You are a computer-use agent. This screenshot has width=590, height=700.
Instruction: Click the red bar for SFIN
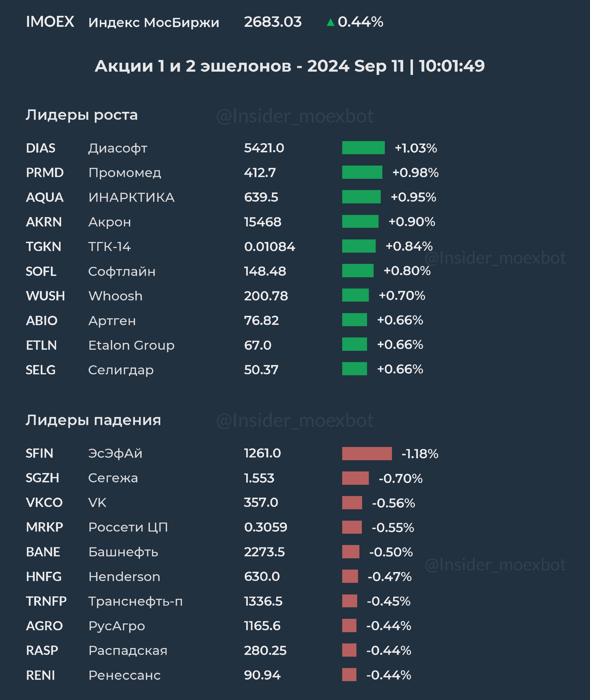pos(367,453)
